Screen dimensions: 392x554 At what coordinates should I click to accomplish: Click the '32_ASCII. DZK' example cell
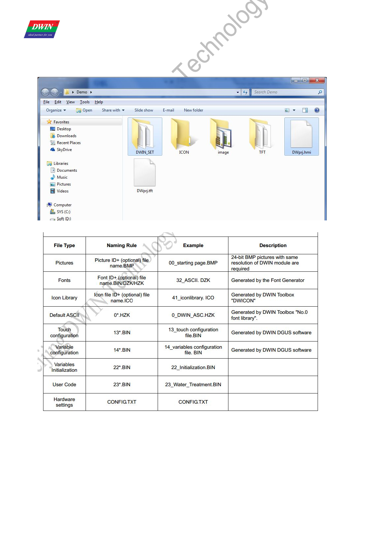tap(193, 280)
